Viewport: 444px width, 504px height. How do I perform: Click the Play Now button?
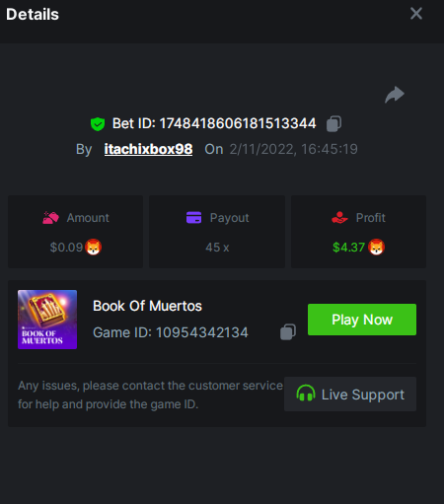[362, 320]
